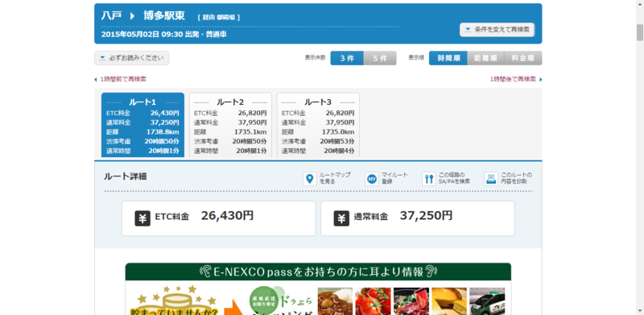644x315 pixels.
Task: Click ルート3 渋滞考慮 20時間53分 value
Action: pos(336,142)
